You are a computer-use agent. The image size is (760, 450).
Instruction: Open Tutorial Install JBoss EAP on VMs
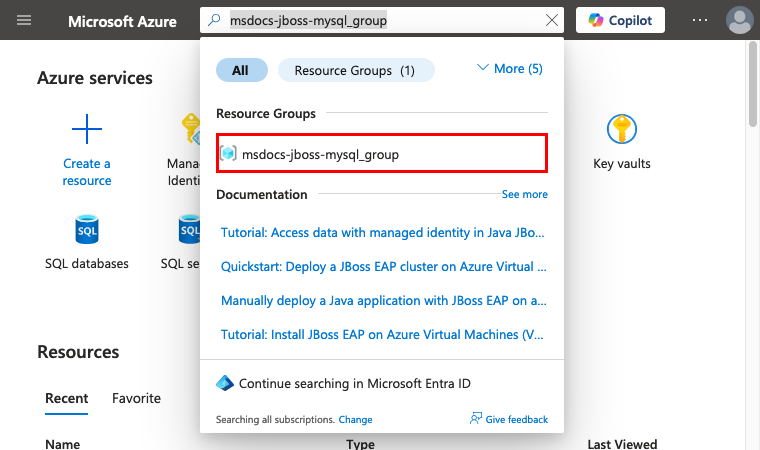[382, 335]
